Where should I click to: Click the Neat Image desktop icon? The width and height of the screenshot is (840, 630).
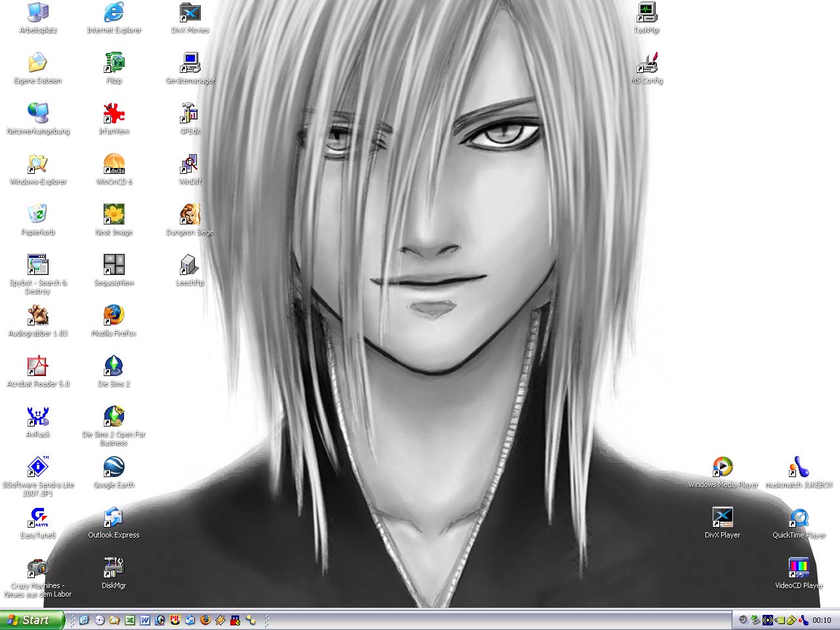(114, 220)
